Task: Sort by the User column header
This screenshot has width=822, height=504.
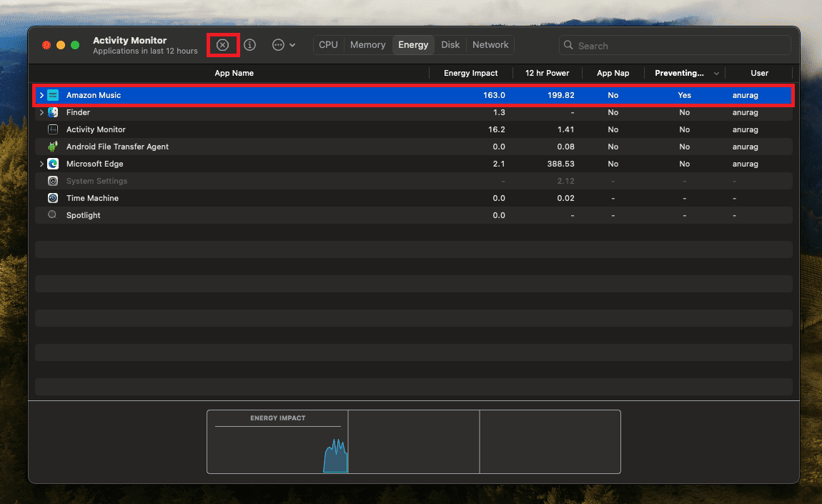Action: [759, 74]
